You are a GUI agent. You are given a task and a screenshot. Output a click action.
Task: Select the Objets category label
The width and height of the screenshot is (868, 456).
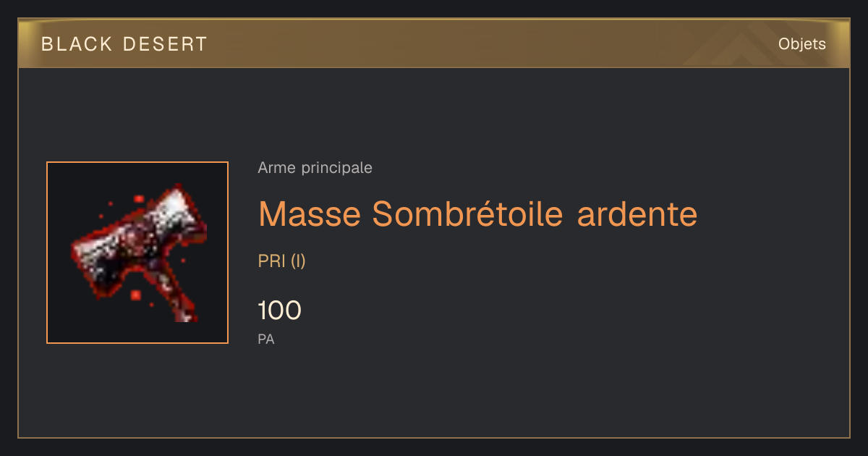coord(802,44)
